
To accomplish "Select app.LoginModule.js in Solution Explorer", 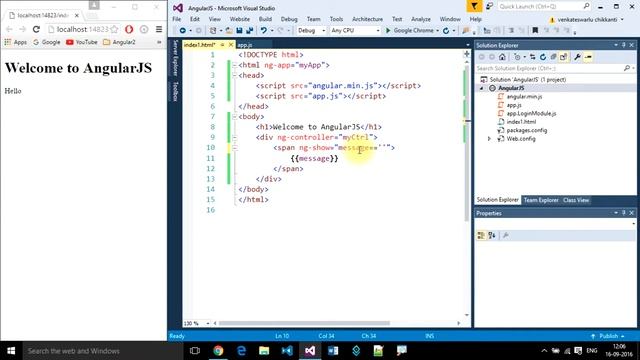I will point(531,113).
